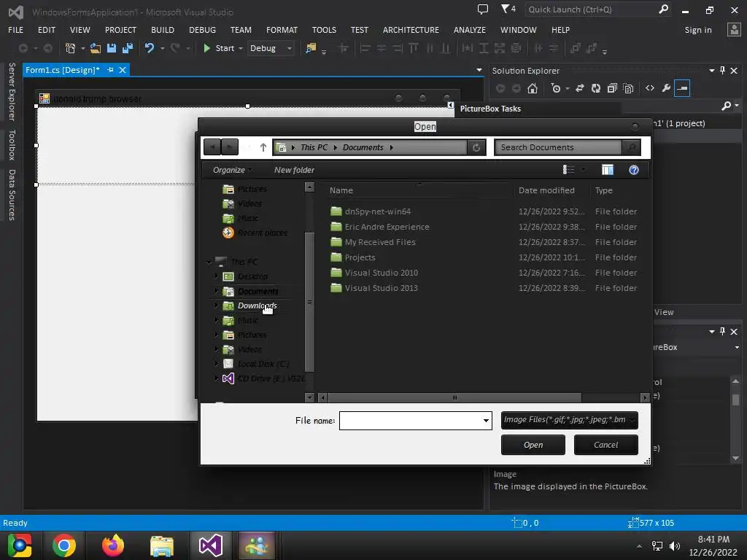This screenshot has width=747, height=560.
Task: Click the New Project toolbar icon
Action: [71, 48]
